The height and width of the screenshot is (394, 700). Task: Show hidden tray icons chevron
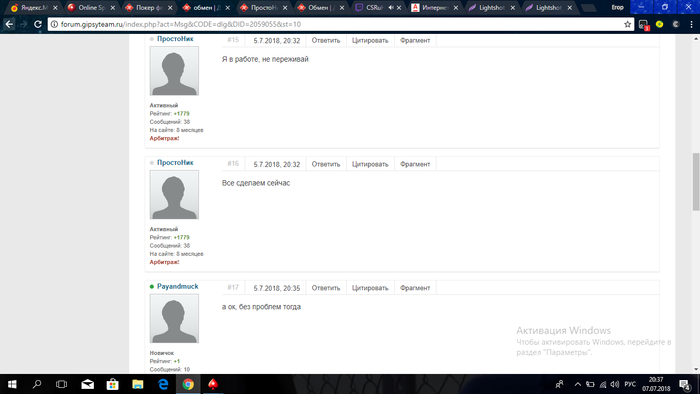coord(578,384)
